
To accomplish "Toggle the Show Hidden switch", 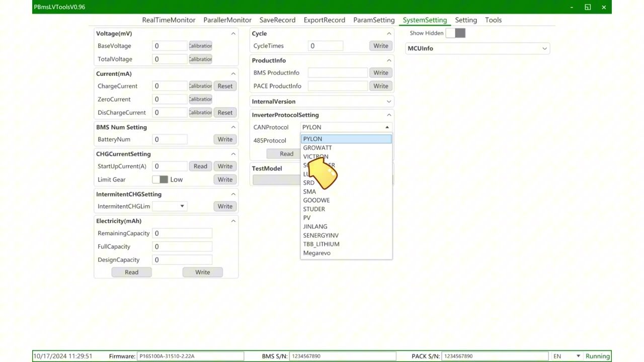I will [x=456, y=33].
